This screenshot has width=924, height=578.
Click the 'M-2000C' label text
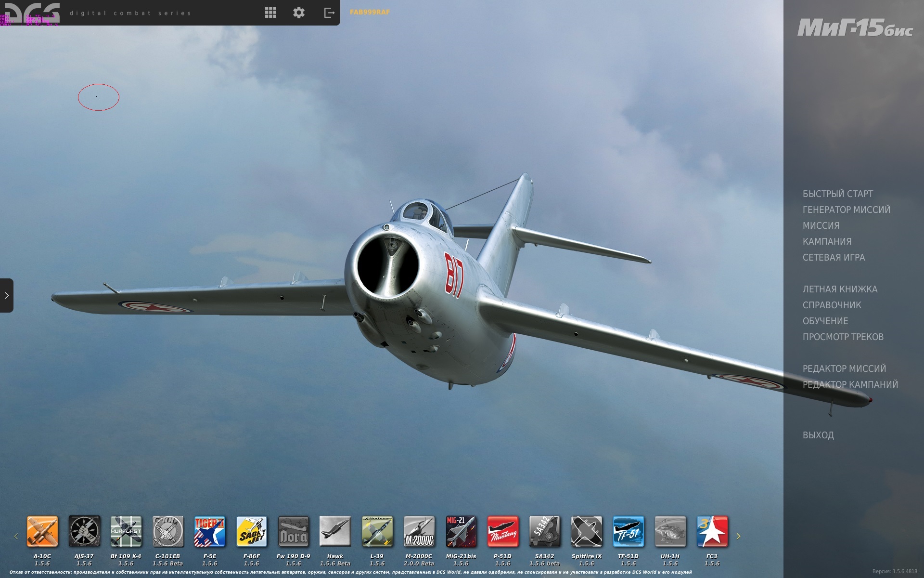tap(419, 556)
